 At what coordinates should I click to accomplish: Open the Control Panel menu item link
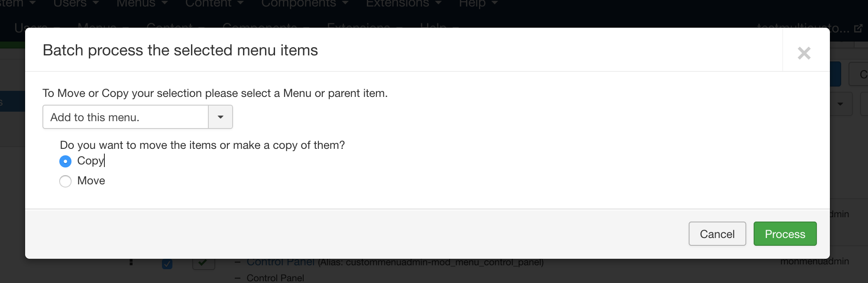[x=281, y=262]
